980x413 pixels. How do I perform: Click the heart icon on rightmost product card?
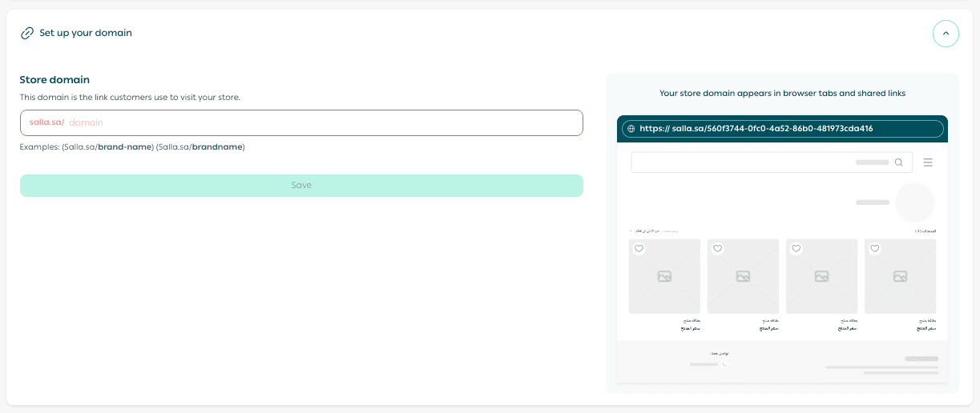(x=874, y=249)
